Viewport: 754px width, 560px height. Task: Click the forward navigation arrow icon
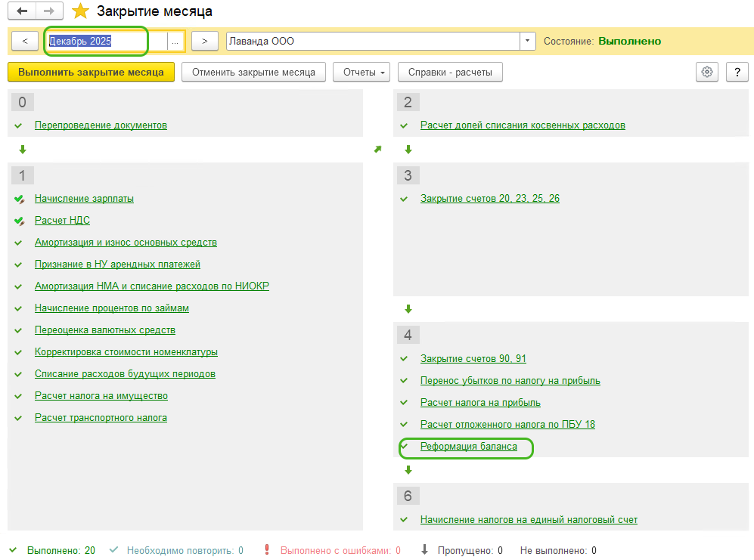coord(48,11)
